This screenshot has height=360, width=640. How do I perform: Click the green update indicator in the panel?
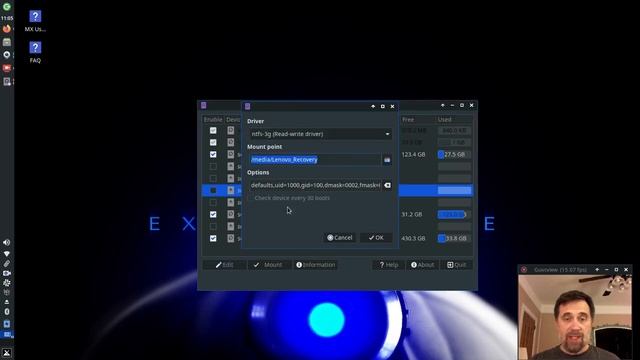7,7
